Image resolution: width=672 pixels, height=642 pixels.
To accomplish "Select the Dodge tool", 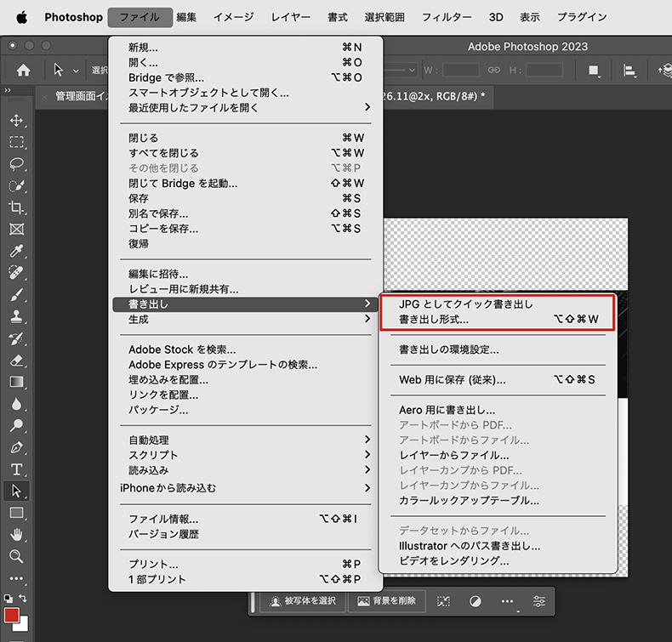I will pos(16,426).
